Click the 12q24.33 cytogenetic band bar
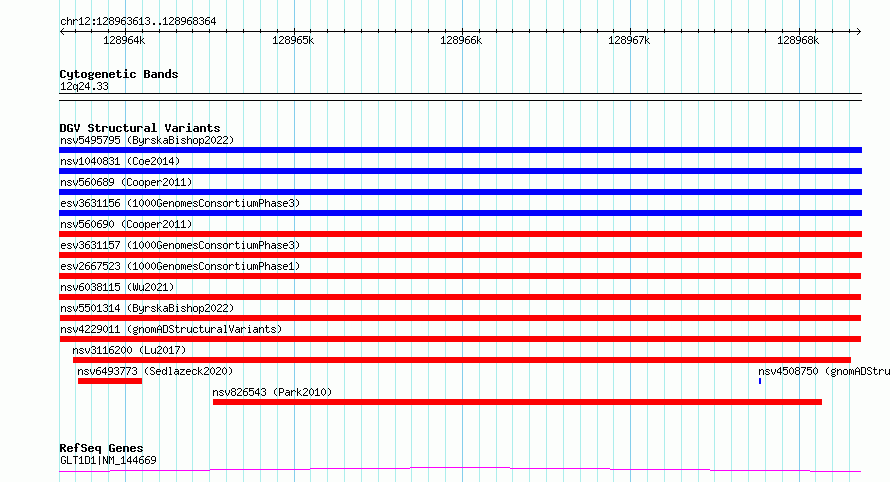The height and width of the screenshot is (482, 890). [460, 97]
